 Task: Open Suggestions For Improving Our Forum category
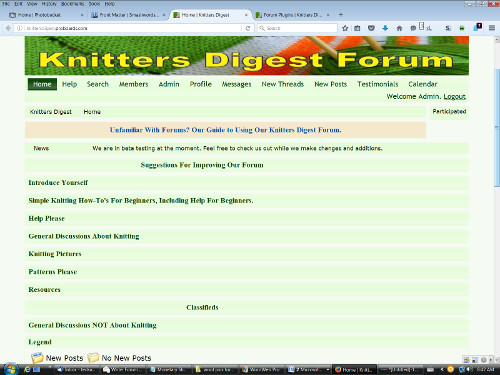202,165
